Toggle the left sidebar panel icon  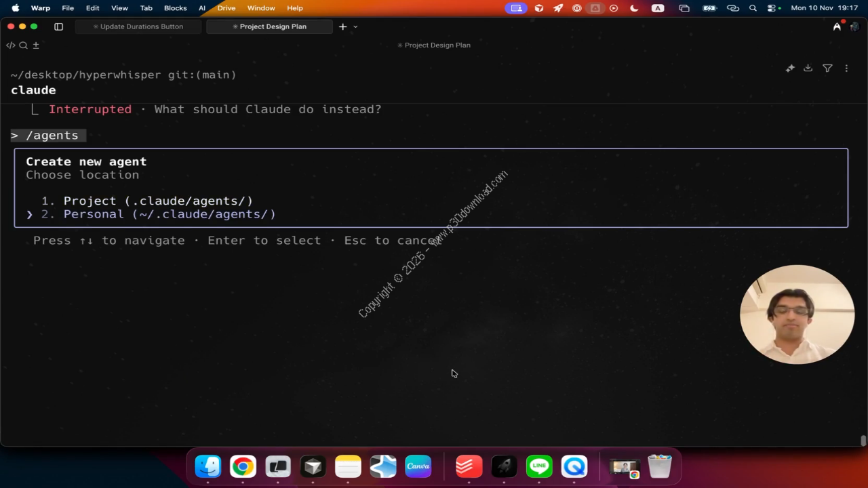58,26
